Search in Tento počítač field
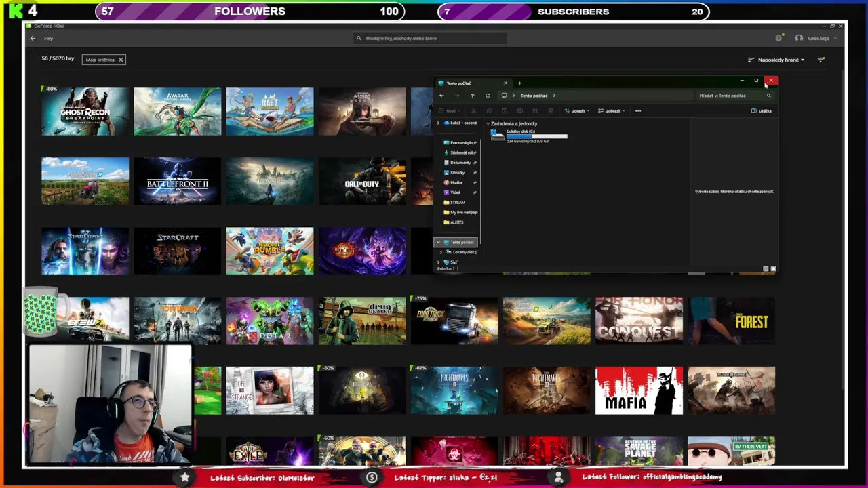 (x=734, y=96)
